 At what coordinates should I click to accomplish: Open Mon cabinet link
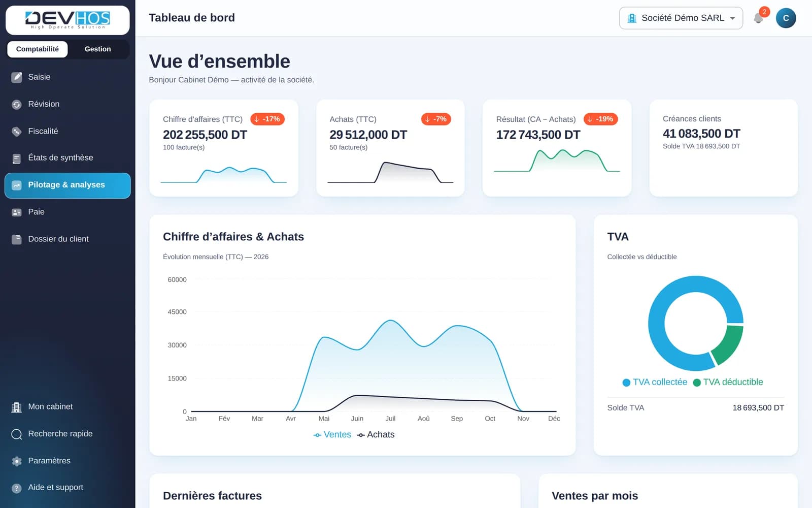pos(67,407)
